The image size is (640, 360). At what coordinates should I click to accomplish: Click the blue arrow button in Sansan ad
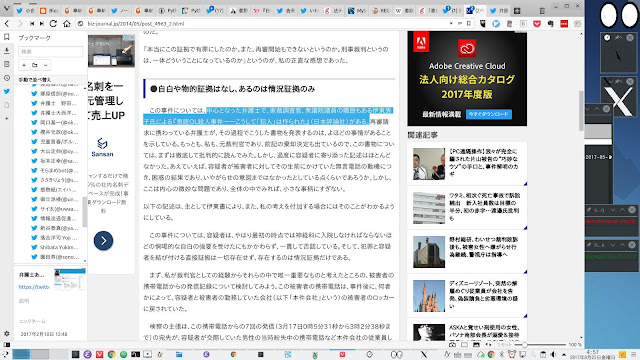(103, 241)
